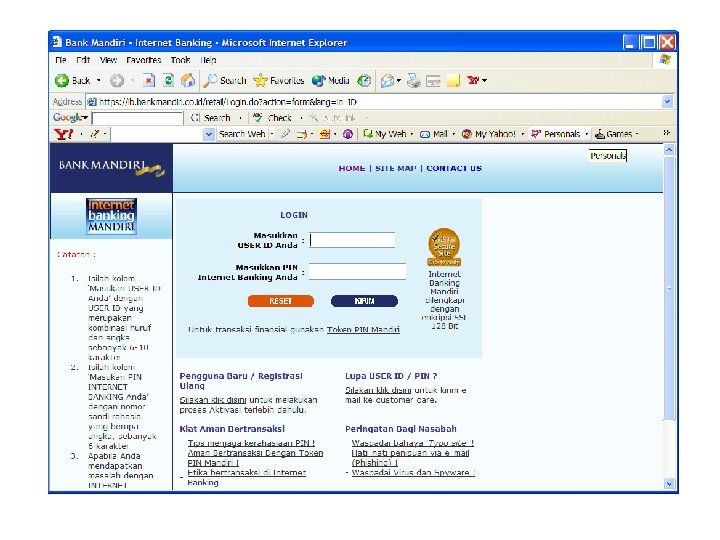
Task: Click the Mail envelope icon
Action: pyautogui.click(x=387, y=81)
